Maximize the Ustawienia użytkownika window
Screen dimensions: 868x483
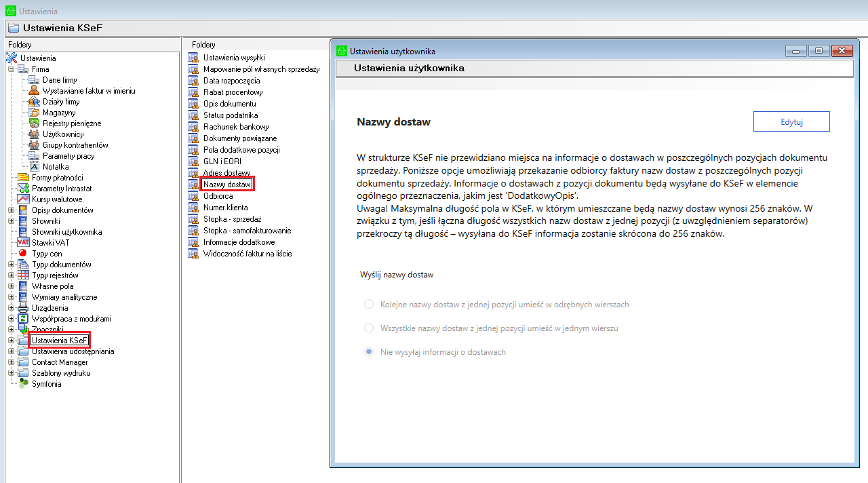coord(818,51)
